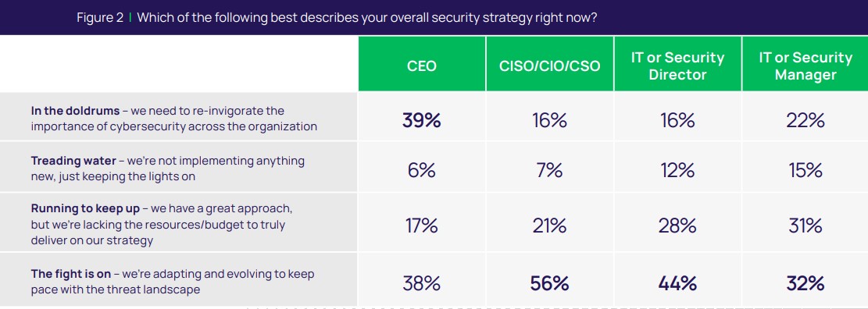Click the CEO column header
This screenshot has height=309, width=868.
coord(422,66)
